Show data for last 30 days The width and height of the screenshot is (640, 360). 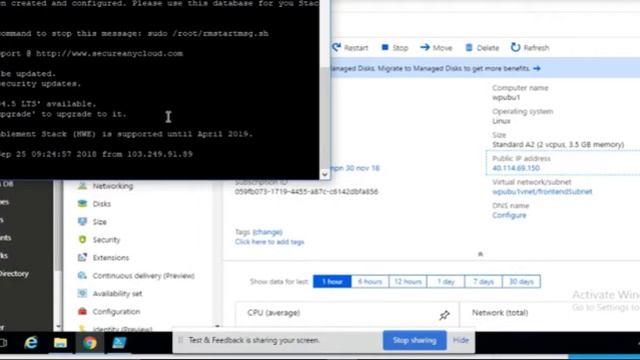click(521, 281)
